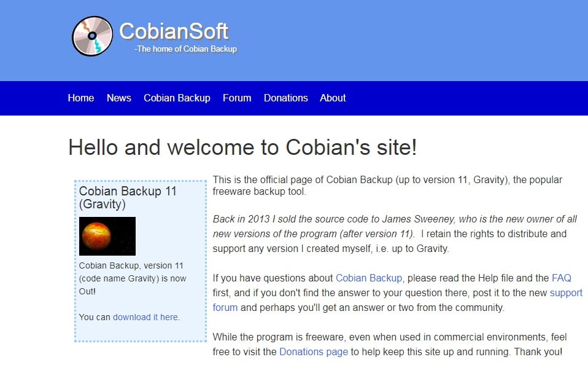Click the CobianSoft site title
The image size is (588, 373).
tap(174, 31)
